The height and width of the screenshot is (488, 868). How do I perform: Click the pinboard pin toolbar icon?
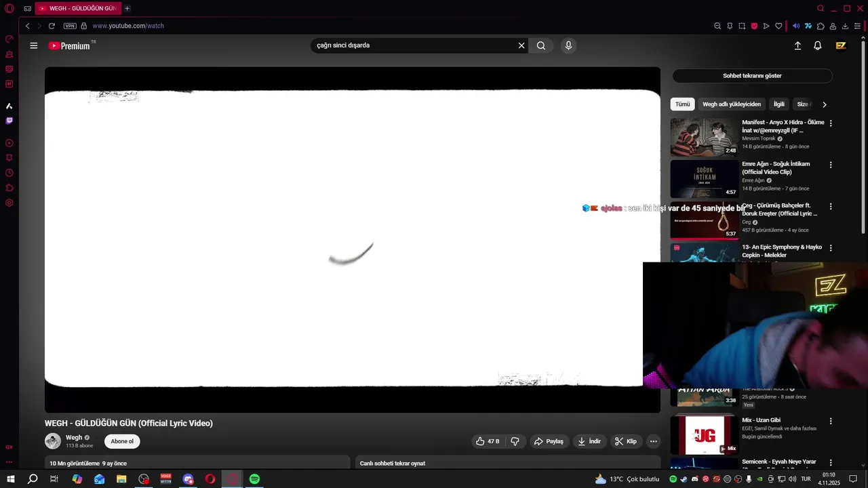tap(730, 26)
